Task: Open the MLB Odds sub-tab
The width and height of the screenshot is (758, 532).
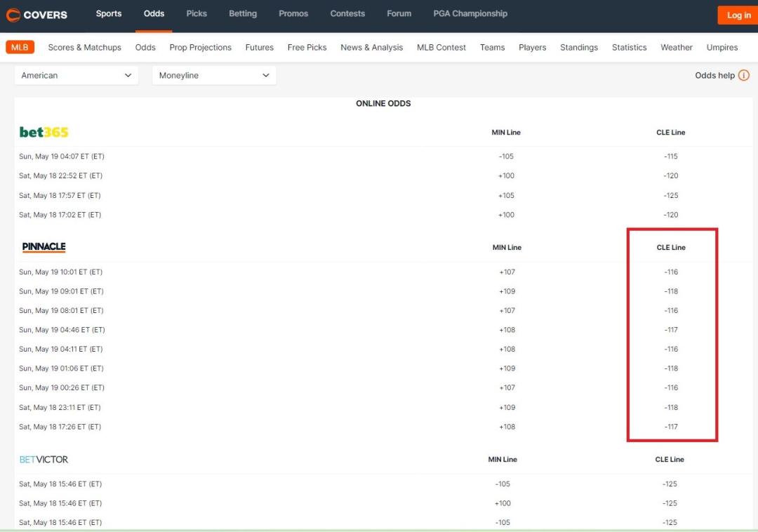Action: [x=145, y=47]
